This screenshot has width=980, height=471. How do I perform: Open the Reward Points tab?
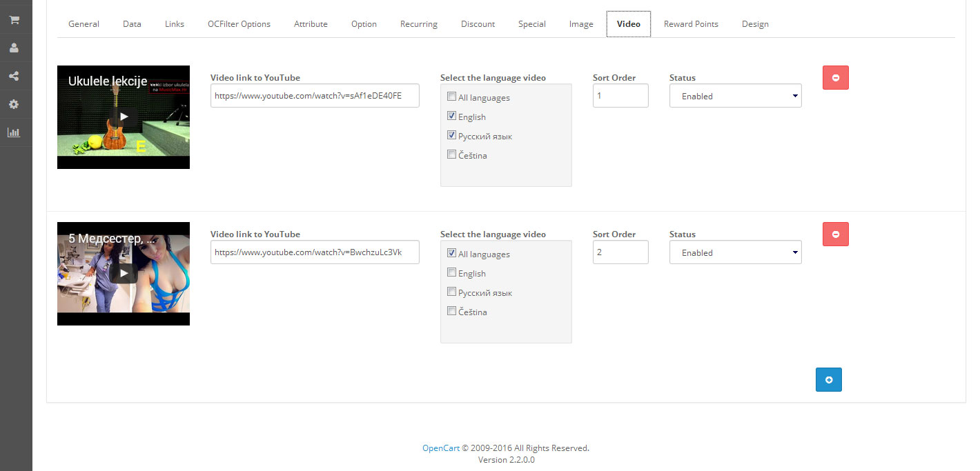691,24
